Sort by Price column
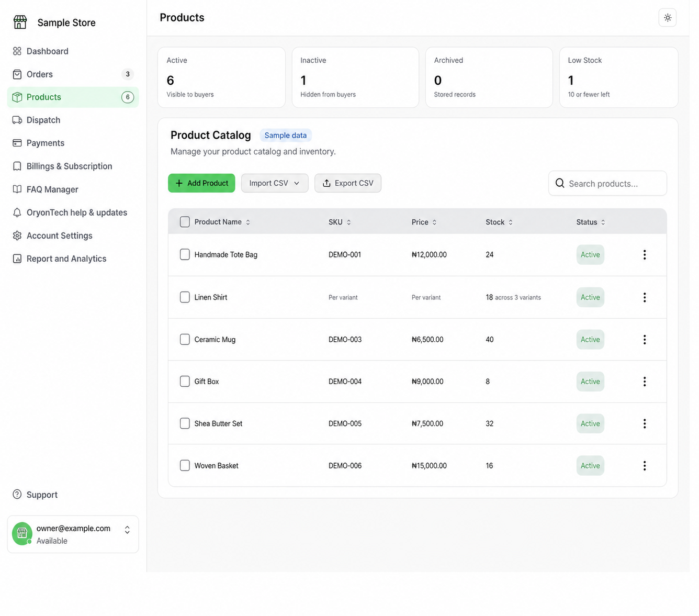Image resolution: width=699 pixels, height=616 pixels. click(424, 222)
